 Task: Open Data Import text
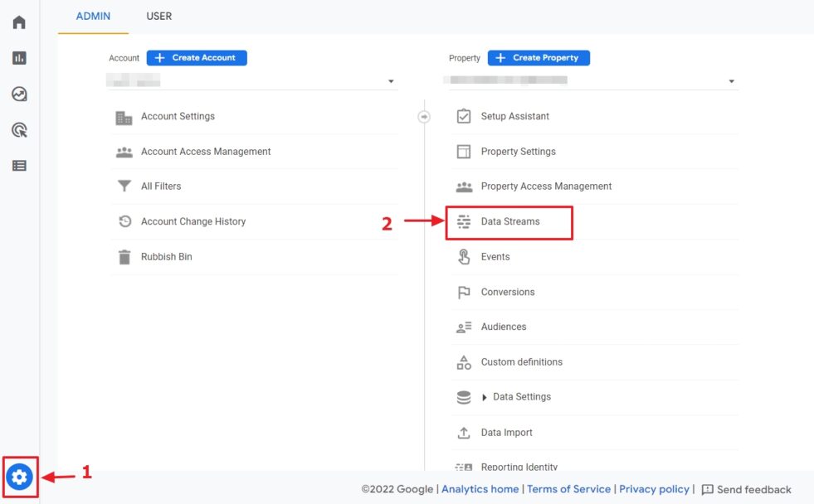[507, 433]
